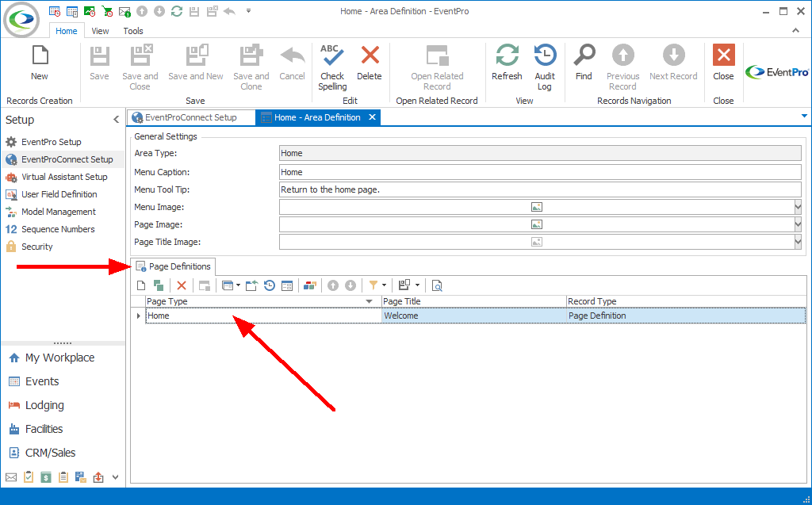The height and width of the screenshot is (505, 812).
Task: Switch to the View ribbon tab
Action: 100,31
